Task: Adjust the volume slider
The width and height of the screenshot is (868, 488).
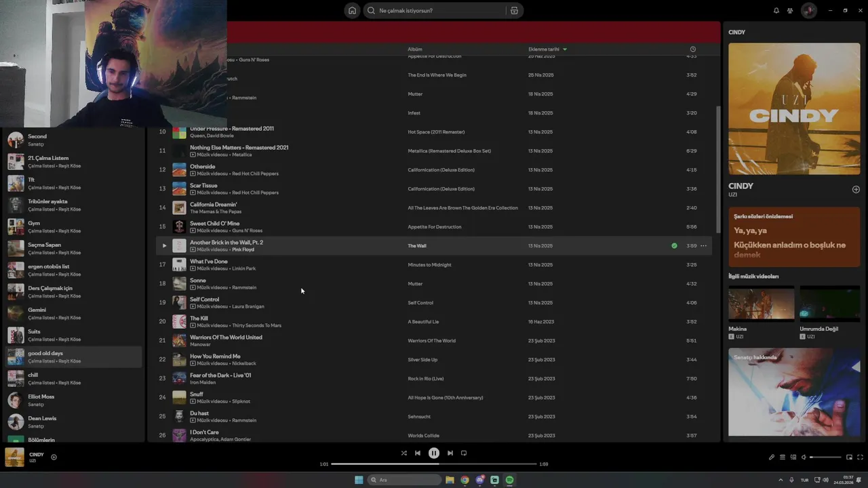Action: click(825, 457)
